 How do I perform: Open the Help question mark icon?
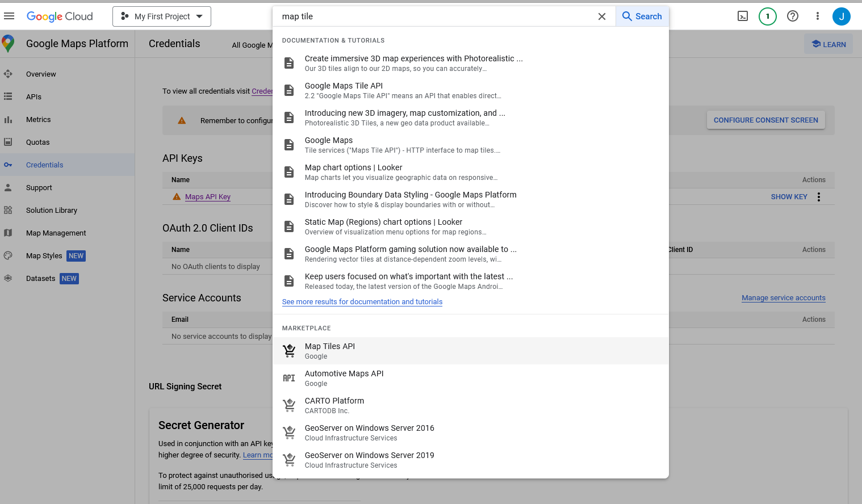pos(793,16)
